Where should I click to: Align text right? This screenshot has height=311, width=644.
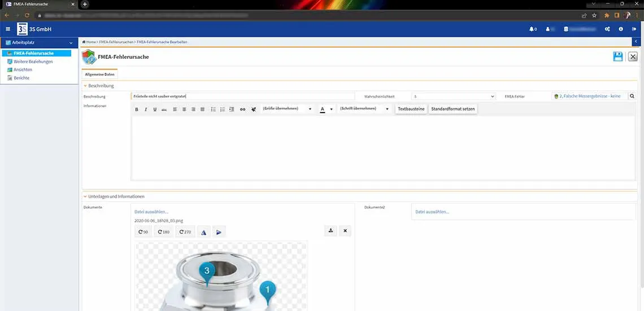click(193, 110)
